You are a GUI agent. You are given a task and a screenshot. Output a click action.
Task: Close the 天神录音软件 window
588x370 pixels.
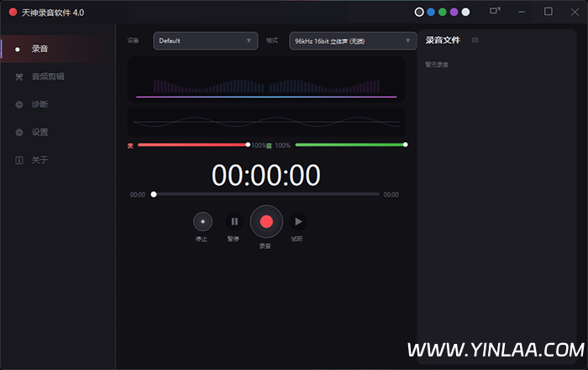(x=575, y=12)
